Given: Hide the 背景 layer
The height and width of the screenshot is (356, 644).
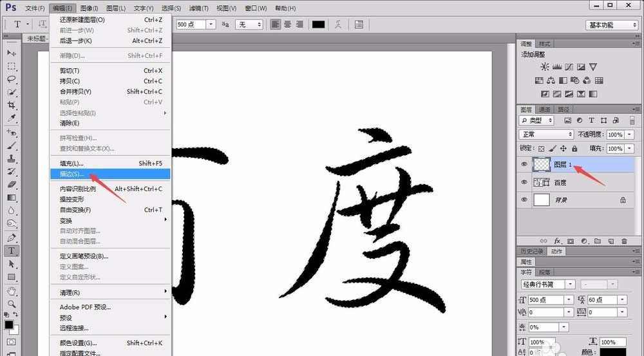Looking at the screenshot, I should point(524,200).
